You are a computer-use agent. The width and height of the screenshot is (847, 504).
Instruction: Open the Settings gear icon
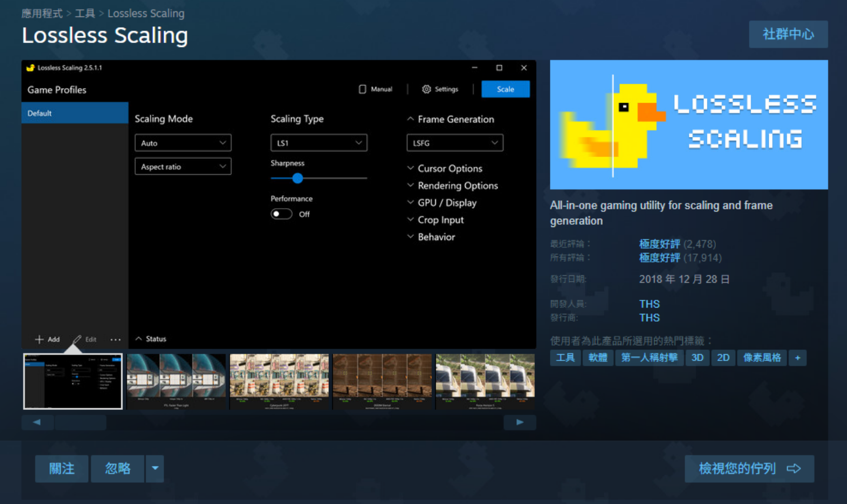[426, 89]
